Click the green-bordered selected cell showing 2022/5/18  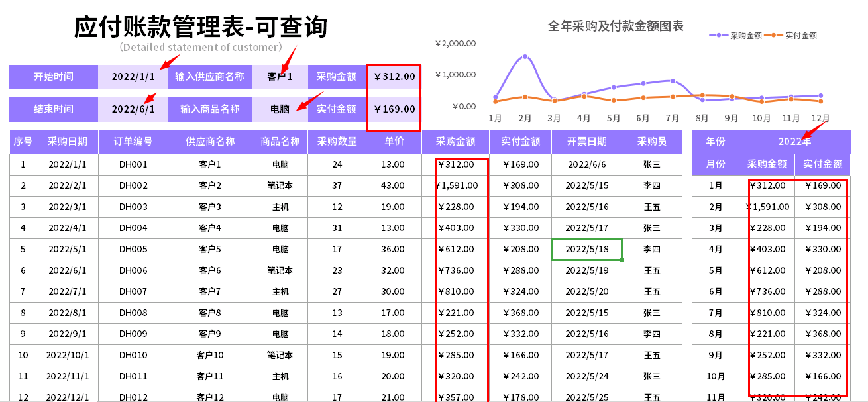[586, 249]
